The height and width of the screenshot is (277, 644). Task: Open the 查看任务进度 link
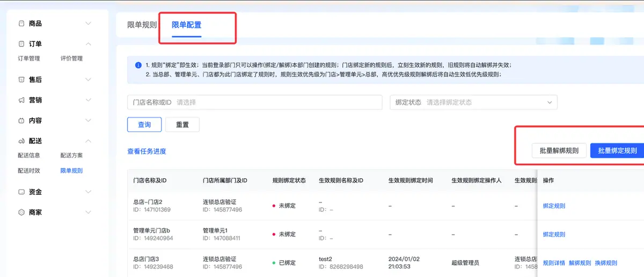147,151
